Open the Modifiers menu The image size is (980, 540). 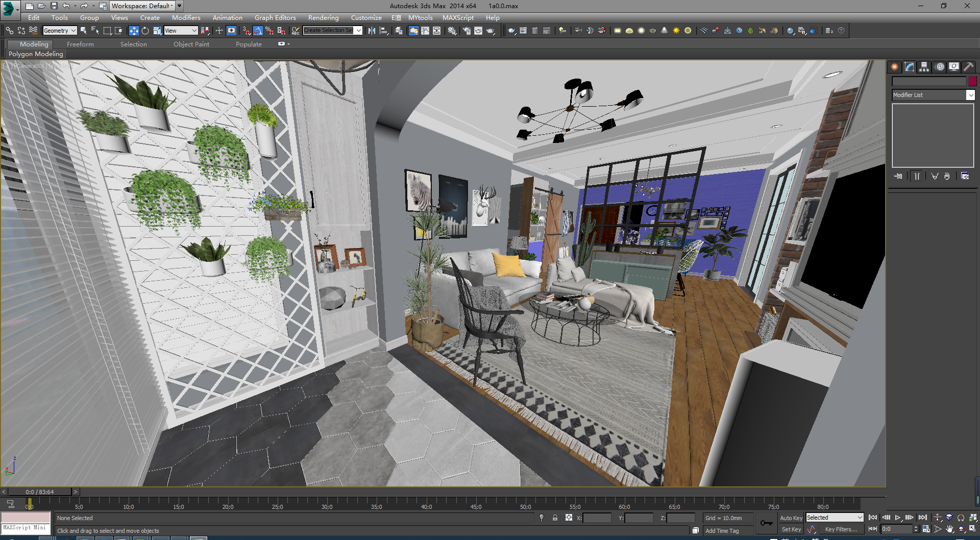pos(186,17)
